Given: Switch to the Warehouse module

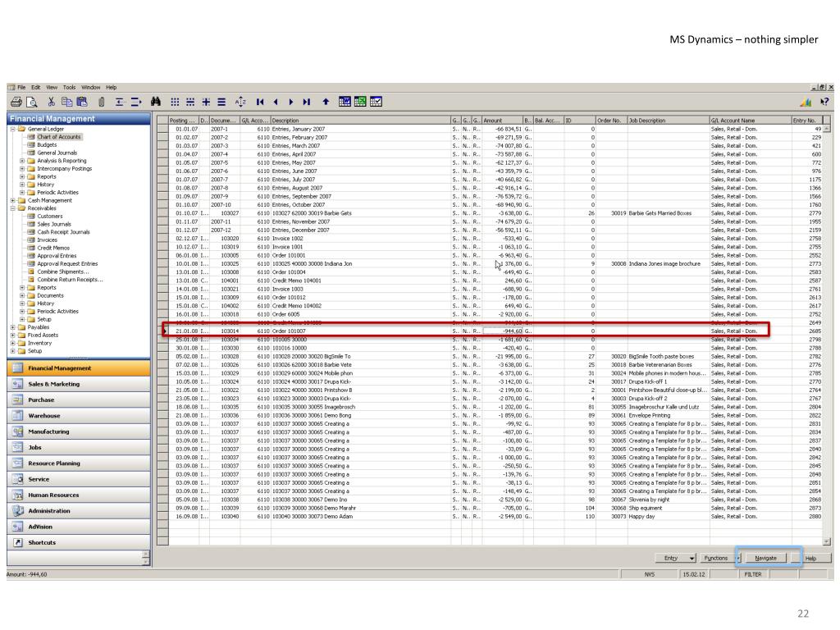Looking at the screenshot, I should pyautogui.click(x=79, y=416).
